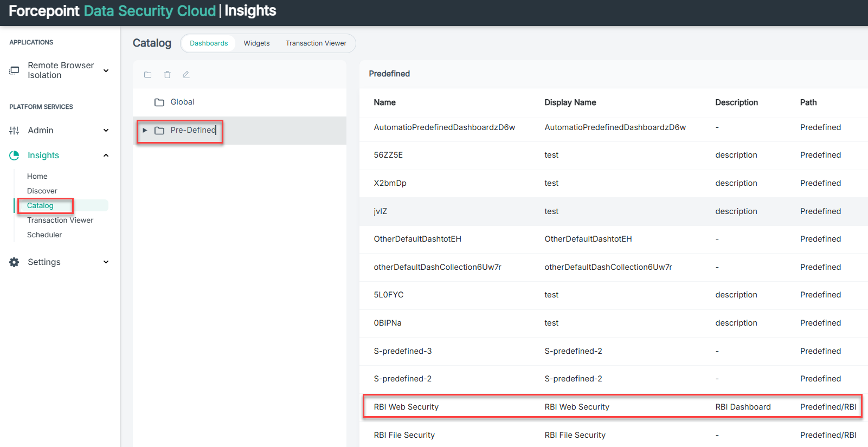
Task: Open RBI File Security in Name column
Action: [404, 435]
